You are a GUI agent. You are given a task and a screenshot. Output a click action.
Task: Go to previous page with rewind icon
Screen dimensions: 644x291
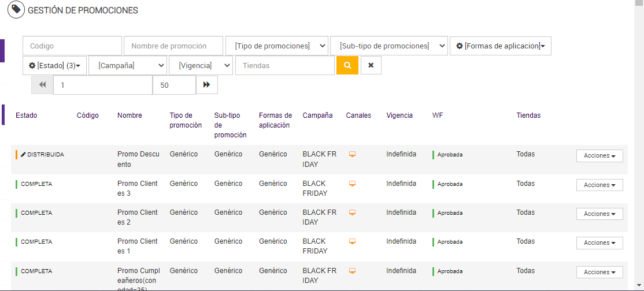coord(42,85)
